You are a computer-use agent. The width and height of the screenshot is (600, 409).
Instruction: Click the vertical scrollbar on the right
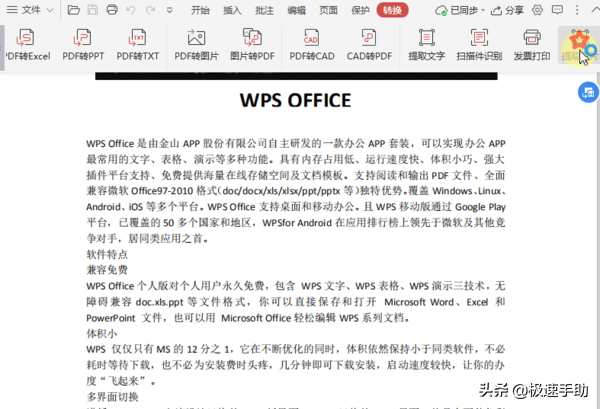598,241
